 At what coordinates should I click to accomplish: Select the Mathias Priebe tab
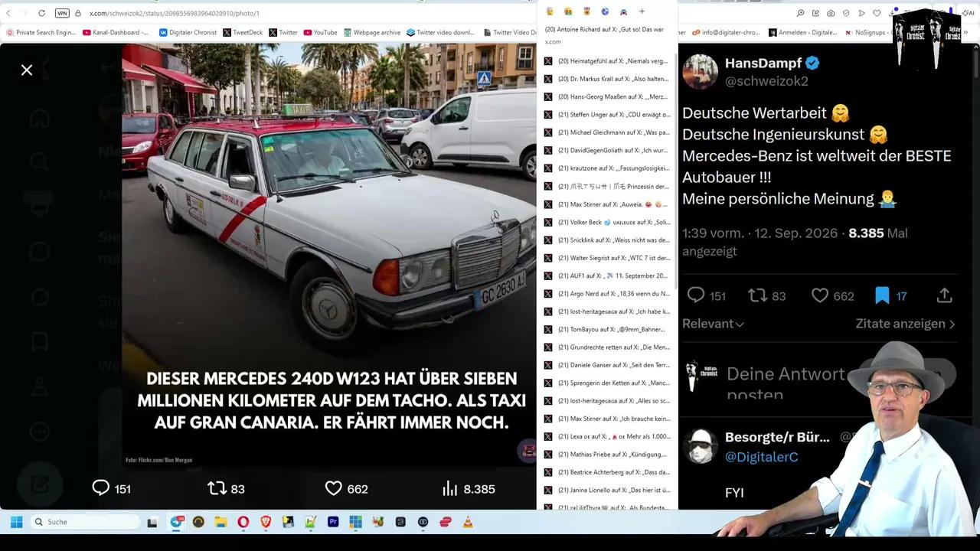pos(606,455)
